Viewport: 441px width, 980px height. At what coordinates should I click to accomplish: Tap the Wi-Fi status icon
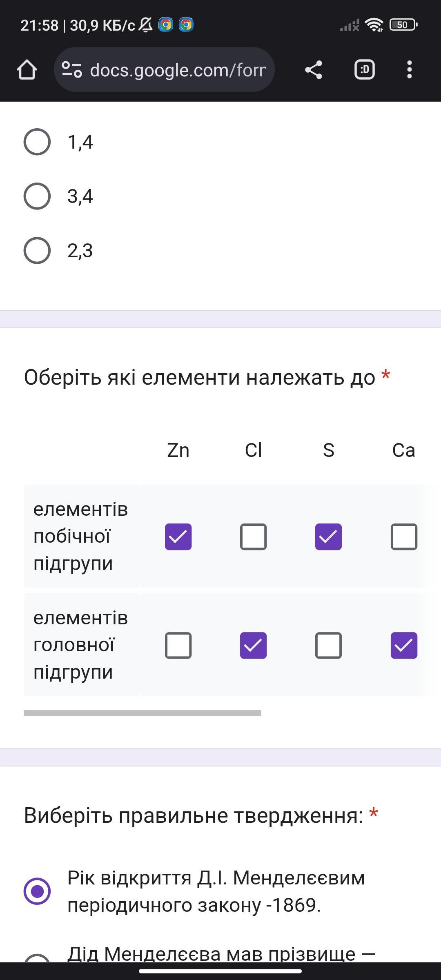tap(374, 25)
